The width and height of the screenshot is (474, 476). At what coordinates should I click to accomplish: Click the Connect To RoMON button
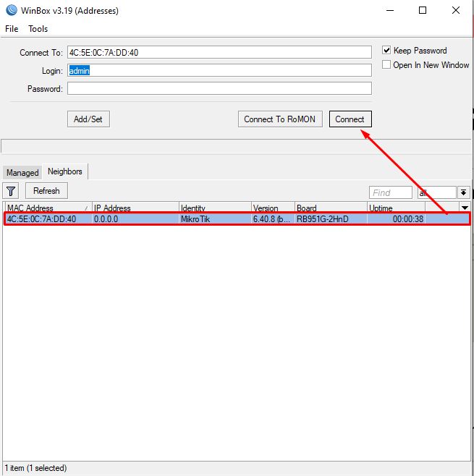pos(280,119)
